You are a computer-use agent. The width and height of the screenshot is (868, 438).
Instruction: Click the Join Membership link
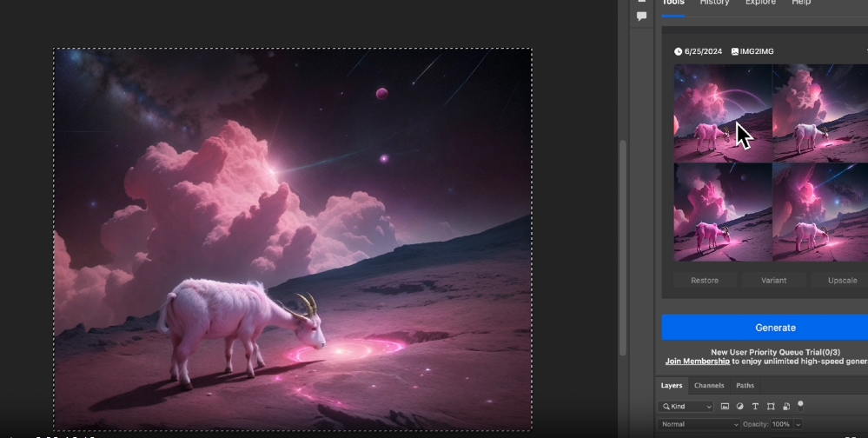point(697,361)
